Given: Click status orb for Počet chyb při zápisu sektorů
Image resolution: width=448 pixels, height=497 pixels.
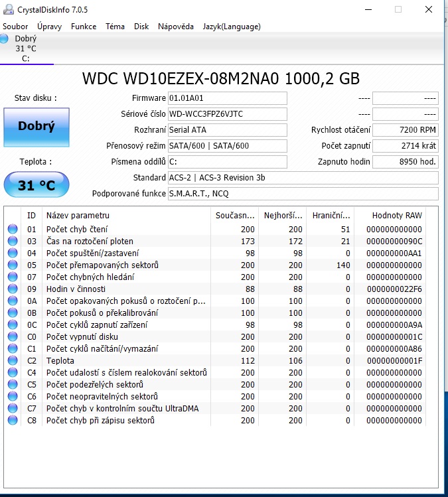Looking at the screenshot, I should (13, 420).
